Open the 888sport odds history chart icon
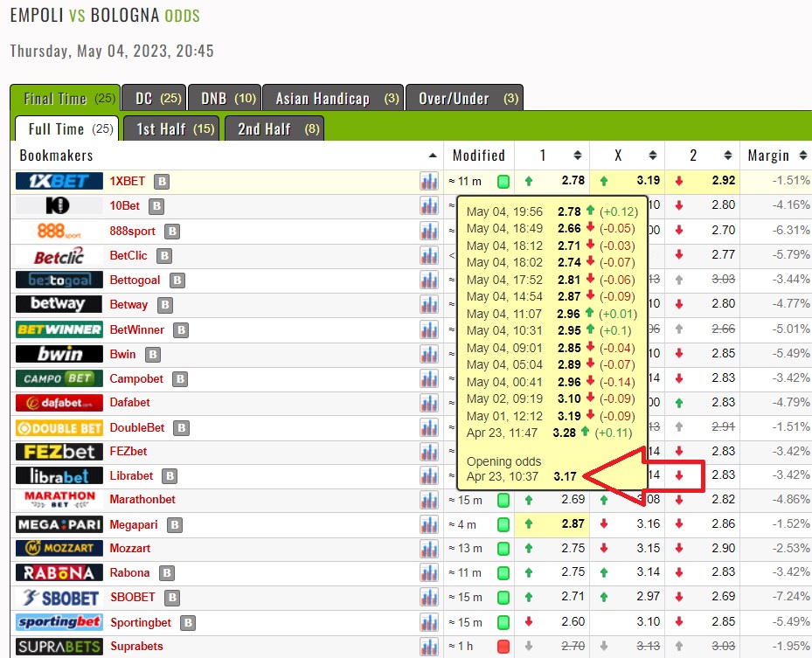The image size is (812, 658). click(429, 231)
